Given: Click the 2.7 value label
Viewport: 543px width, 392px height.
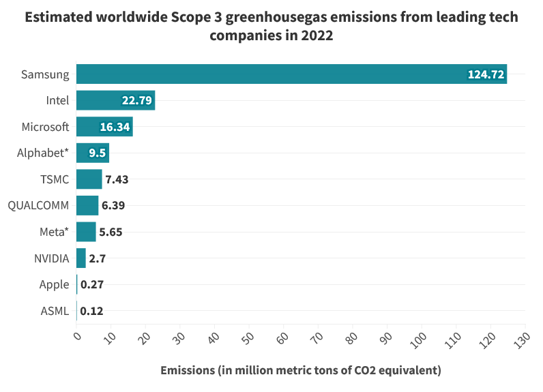Looking at the screenshot, I should 98,258.
